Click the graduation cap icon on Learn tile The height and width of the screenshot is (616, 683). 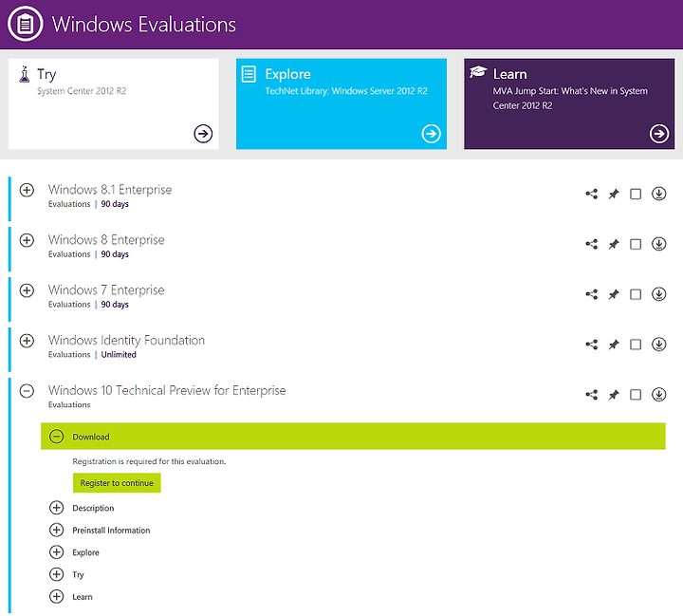[478, 72]
